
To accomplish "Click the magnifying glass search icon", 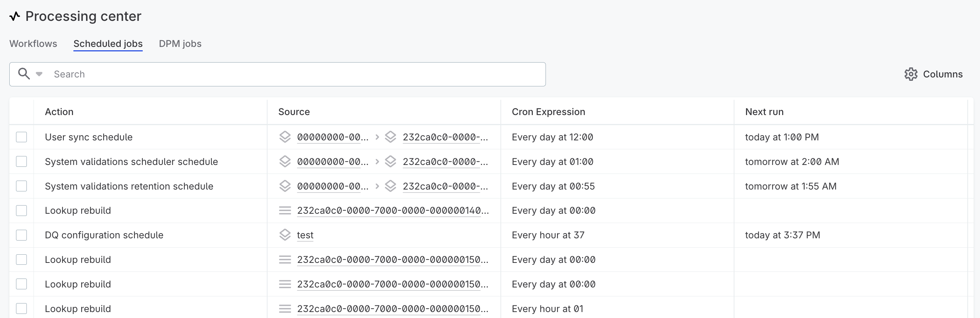I will 24,74.
